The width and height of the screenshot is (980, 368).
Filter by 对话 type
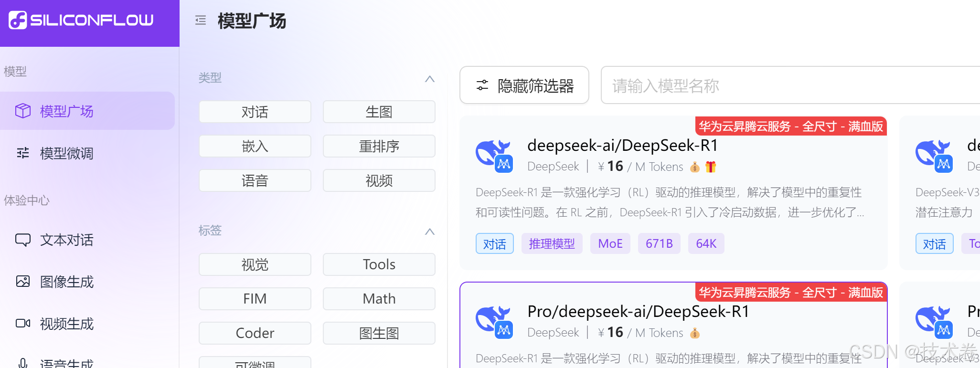(x=255, y=112)
